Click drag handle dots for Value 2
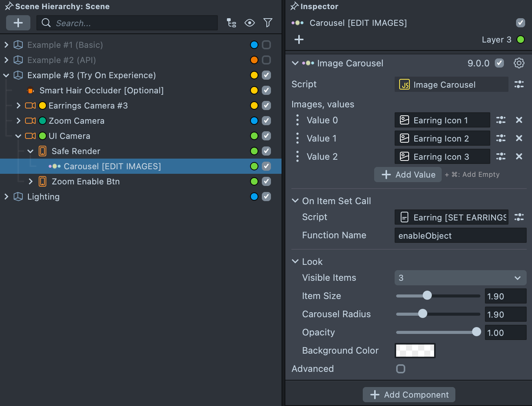532x406 pixels. (x=297, y=157)
